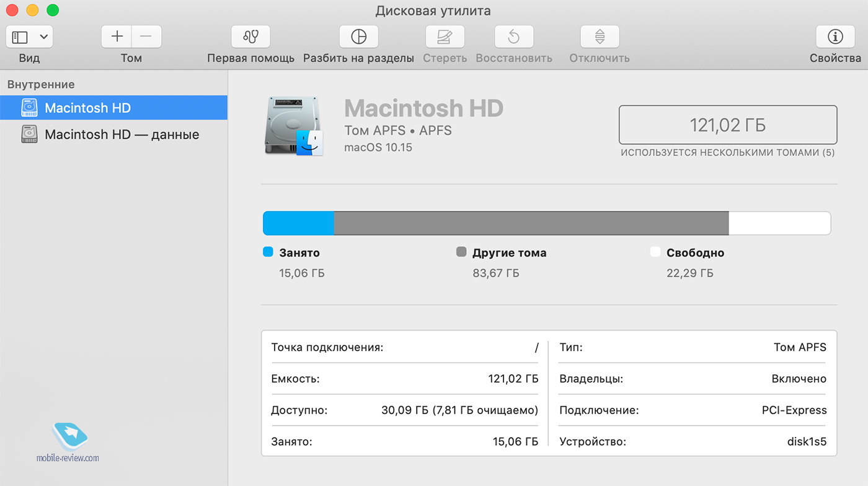This screenshot has width=868, height=486.
Task: Click the Владельцы 'Включено' value
Action: pyautogui.click(x=799, y=379)
